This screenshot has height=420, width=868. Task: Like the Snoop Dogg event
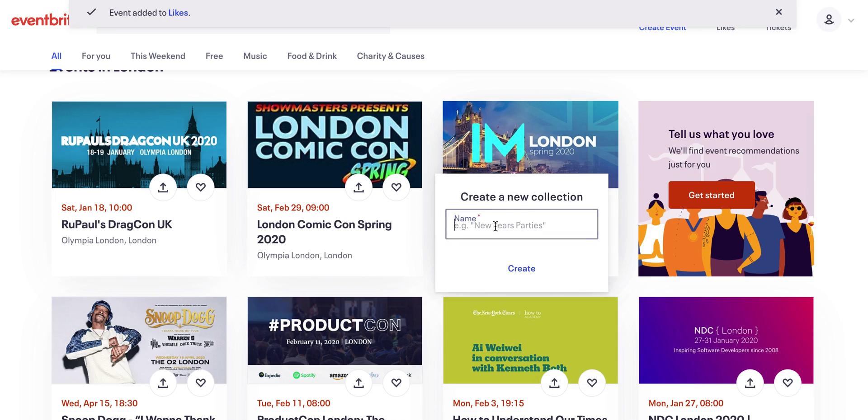[x=201, y=383]
